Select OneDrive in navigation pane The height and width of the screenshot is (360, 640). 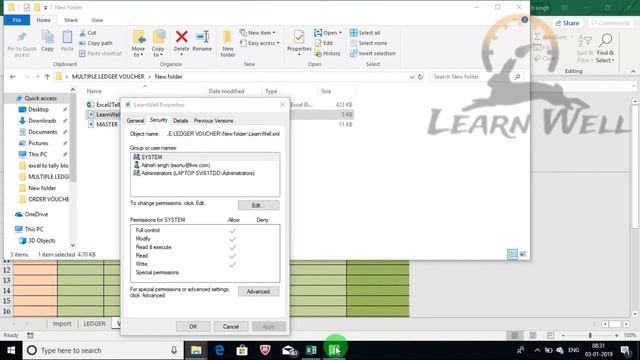(x=36, y=214)
